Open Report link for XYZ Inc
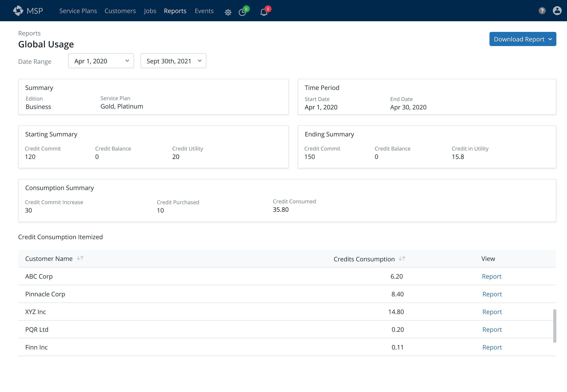Screen dimensions: 567x392 [x=492, y=312]
